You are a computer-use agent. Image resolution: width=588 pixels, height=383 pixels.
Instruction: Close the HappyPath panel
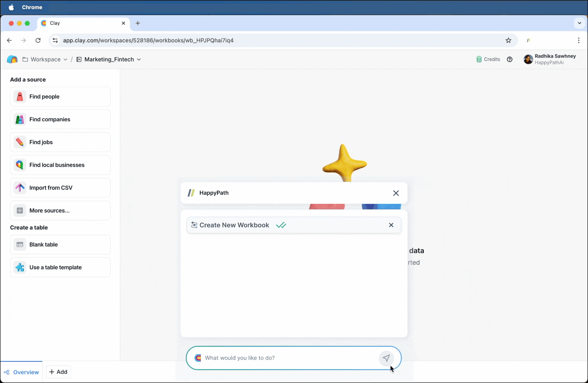(396, 193)
